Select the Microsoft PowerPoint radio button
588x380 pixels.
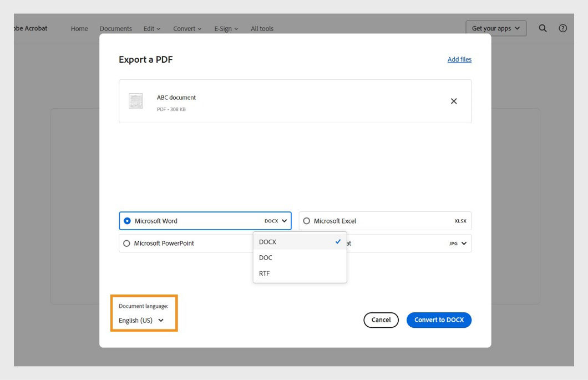point(127,243)
